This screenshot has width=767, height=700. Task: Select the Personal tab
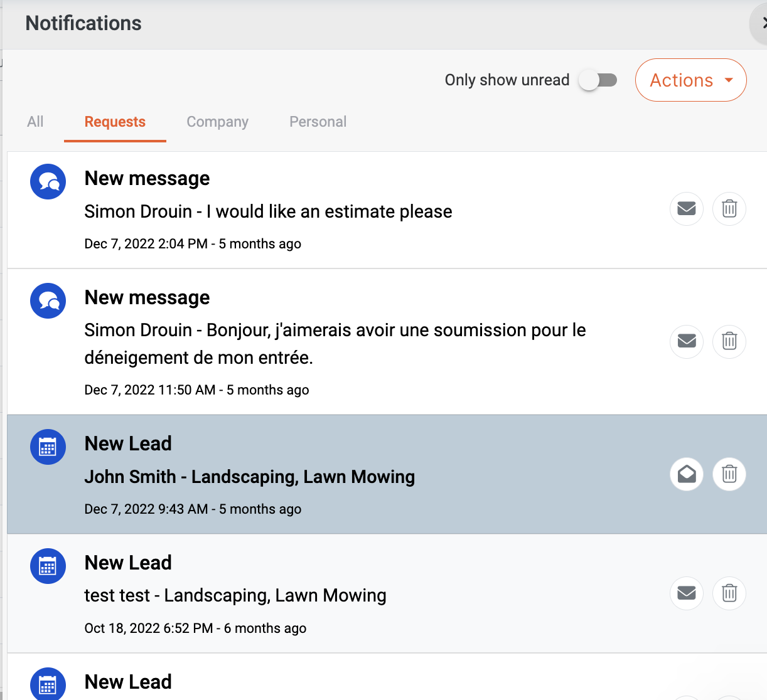pyautogui.click(x=318, y=122)
